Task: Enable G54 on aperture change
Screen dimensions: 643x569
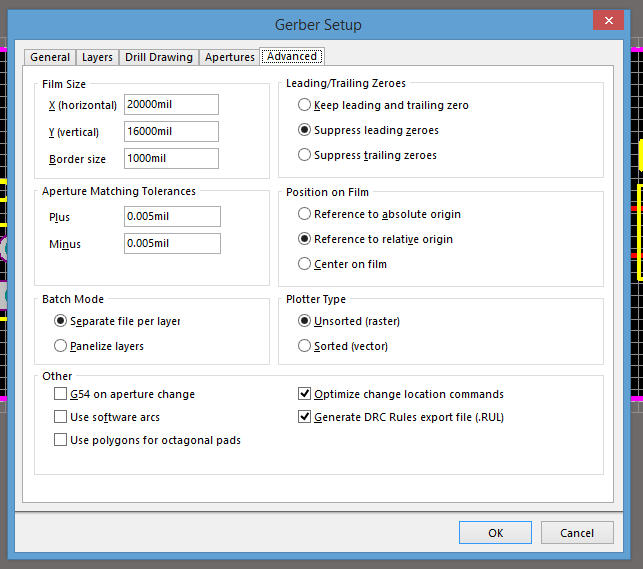Action: coord(61,394)
